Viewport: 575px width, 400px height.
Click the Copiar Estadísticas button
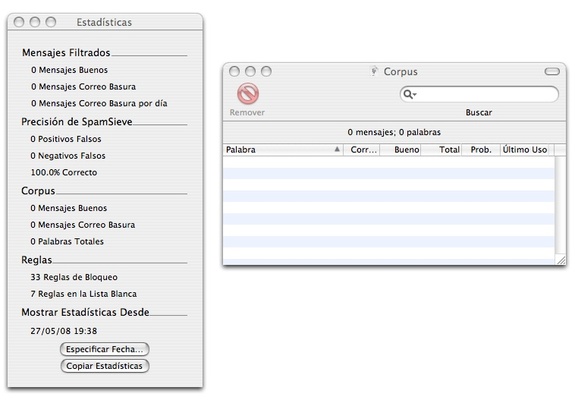click(x=105, y=366)
